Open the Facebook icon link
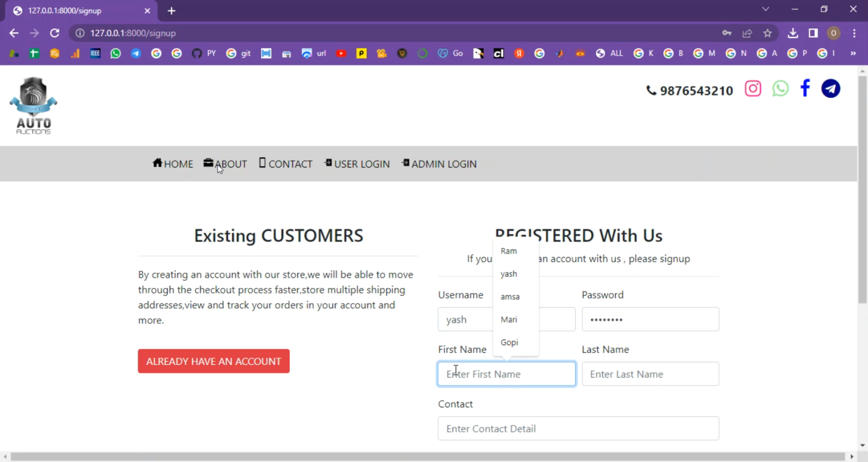This screenshot has width=868, height=462. click(805, 88)
